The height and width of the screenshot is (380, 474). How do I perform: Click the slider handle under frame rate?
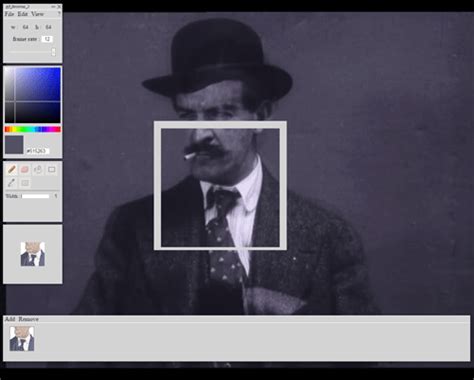pos(53,52)
